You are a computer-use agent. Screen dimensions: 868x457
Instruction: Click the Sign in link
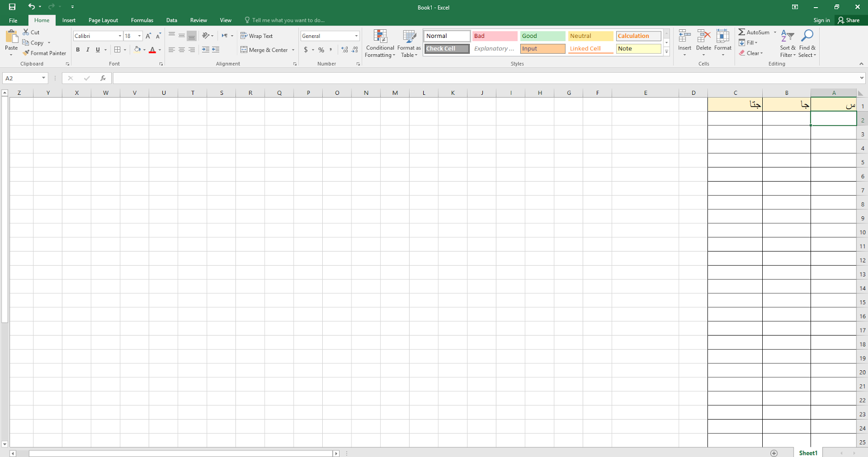pyautogui.click(x=821, y=20)
